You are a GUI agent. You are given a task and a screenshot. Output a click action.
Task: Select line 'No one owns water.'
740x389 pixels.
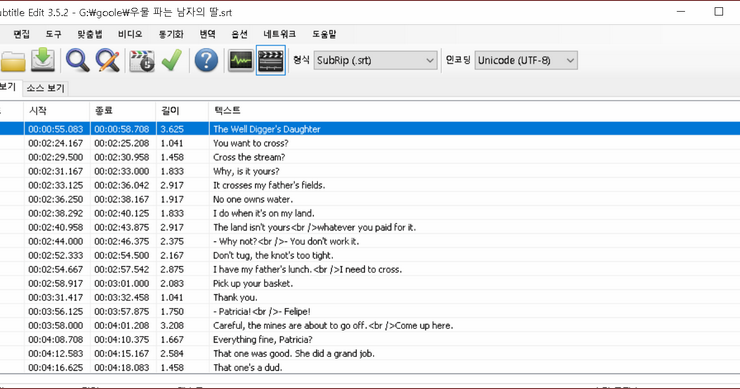click(x=370, y=199)
